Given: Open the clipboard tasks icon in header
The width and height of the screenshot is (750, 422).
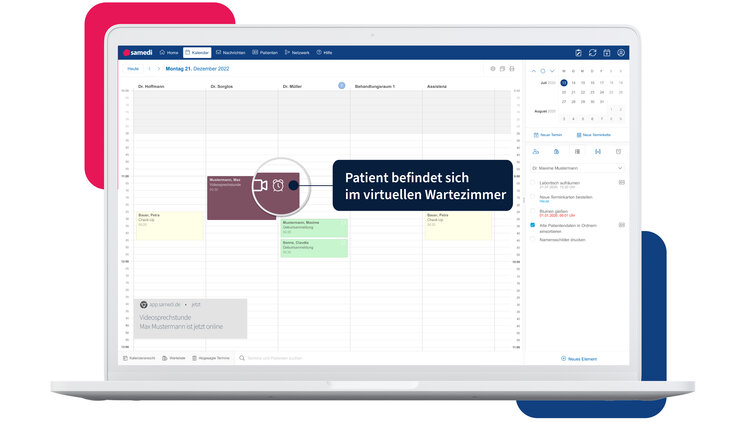Looking at the screenshot, I should coord(578,52).
